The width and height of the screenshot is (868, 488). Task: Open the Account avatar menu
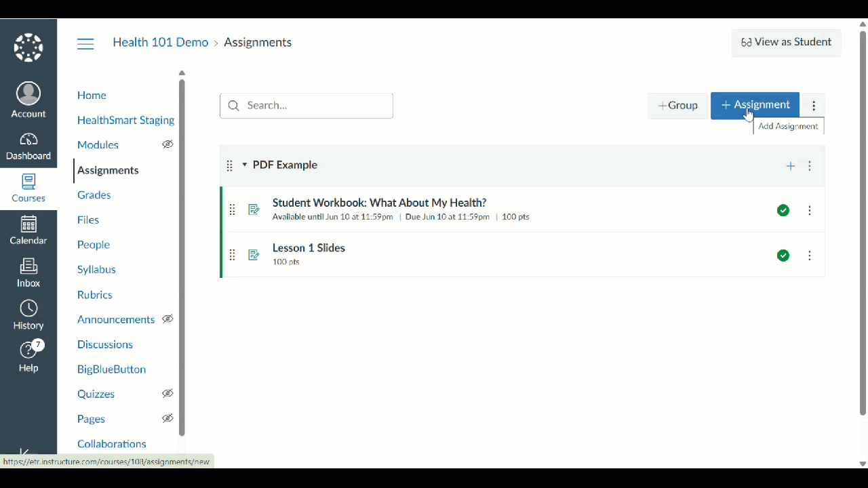click(x=28, y=100)
